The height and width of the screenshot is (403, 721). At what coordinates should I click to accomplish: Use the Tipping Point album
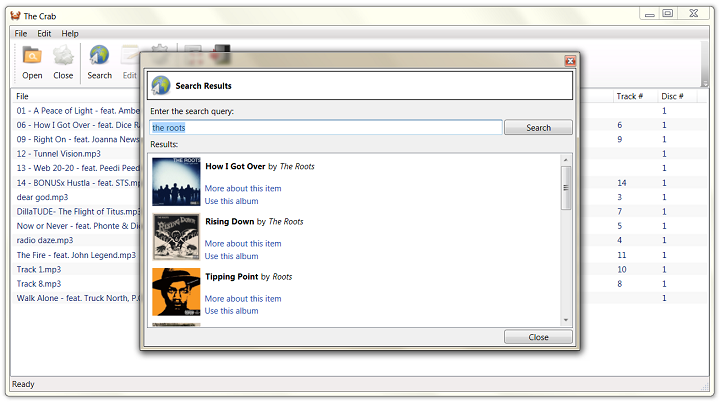pos(231,311)
